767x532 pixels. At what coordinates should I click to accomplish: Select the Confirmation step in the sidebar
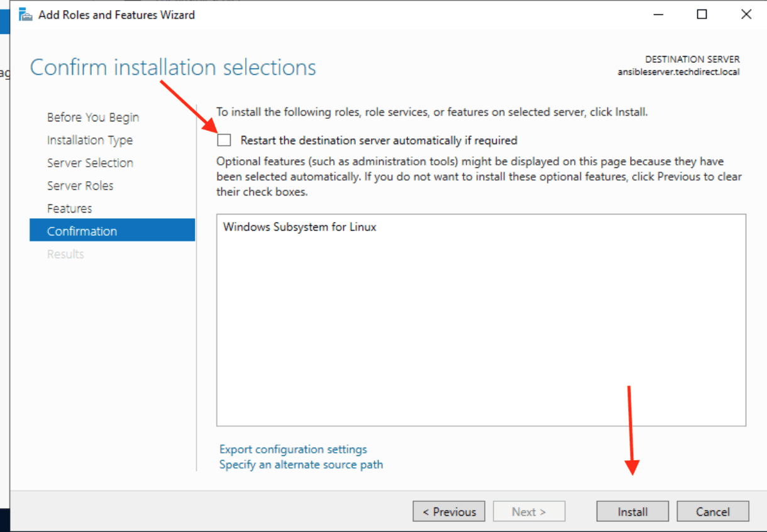pos(82,231)
